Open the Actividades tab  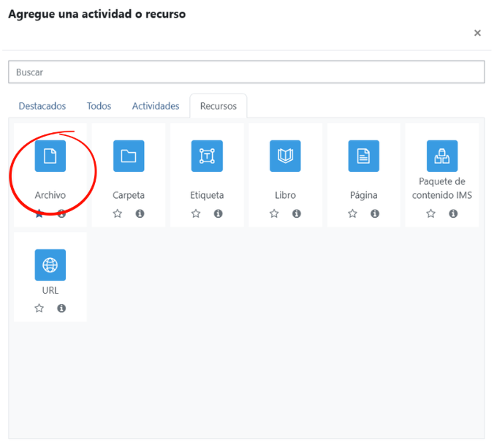156,106
